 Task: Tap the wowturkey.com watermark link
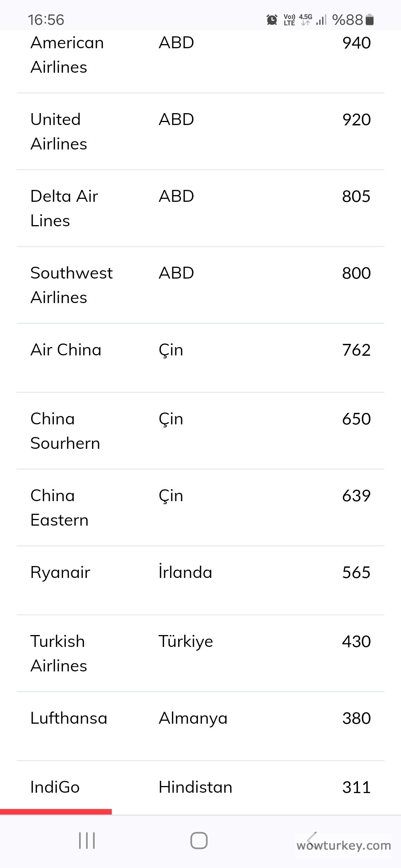[344, 846]
